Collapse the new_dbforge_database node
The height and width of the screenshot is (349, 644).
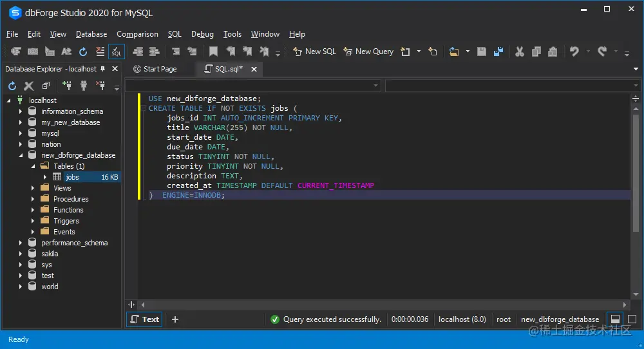[x=21, y=155]
